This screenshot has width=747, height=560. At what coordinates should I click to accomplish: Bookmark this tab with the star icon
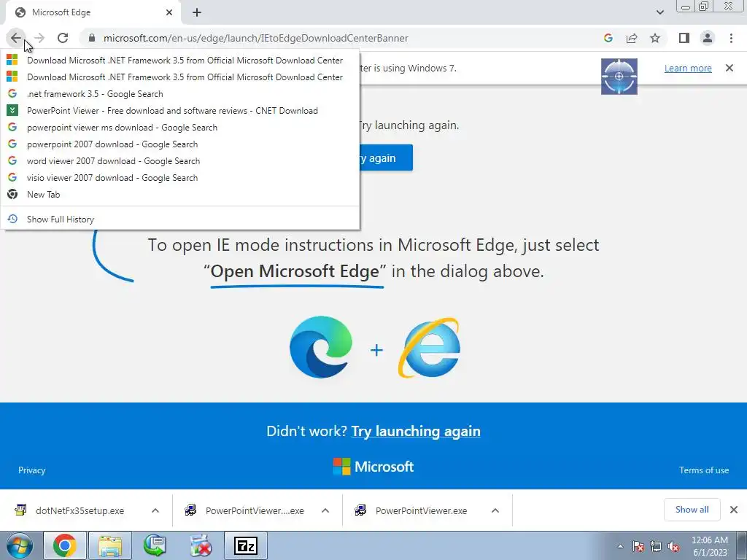tap(655, 38)
